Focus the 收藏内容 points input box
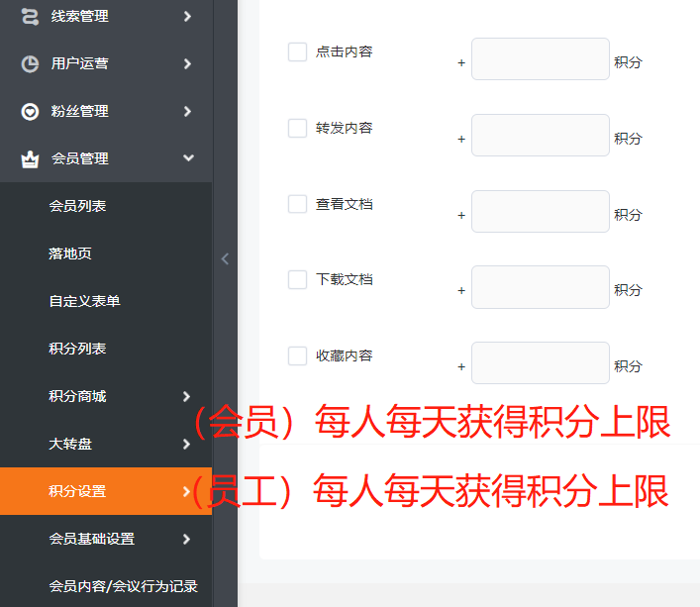 (x=540, y=362)
